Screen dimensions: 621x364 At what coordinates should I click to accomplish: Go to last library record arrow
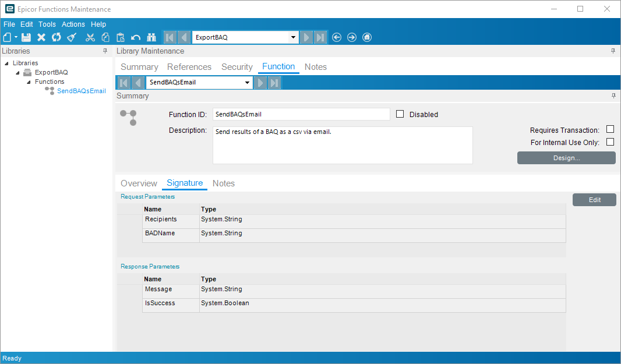pos(320,37)
